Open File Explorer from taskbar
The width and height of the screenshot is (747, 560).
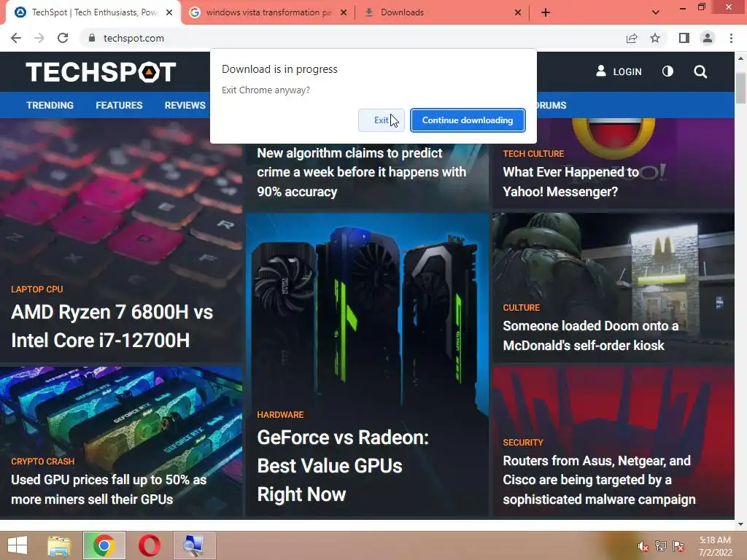pyautogui.click(x=59, y=545)
